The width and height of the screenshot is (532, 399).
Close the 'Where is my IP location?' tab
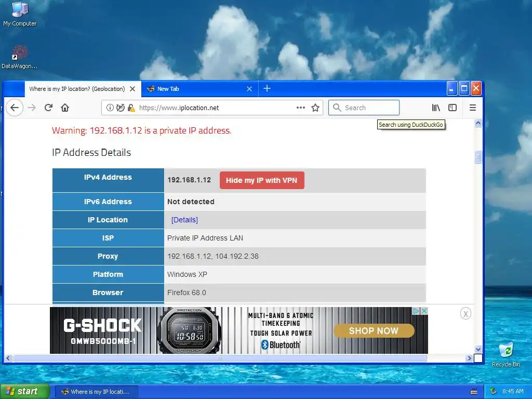(x=132, y=89)
